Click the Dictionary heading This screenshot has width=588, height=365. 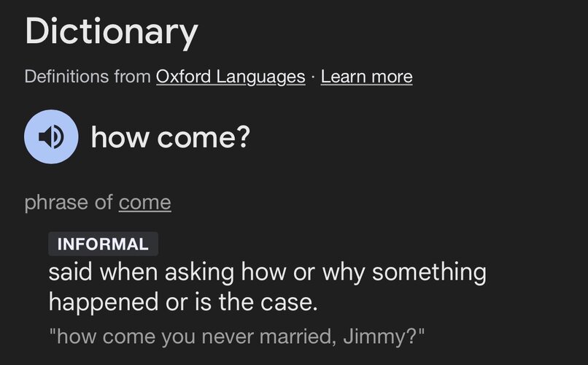click(111, 32)
